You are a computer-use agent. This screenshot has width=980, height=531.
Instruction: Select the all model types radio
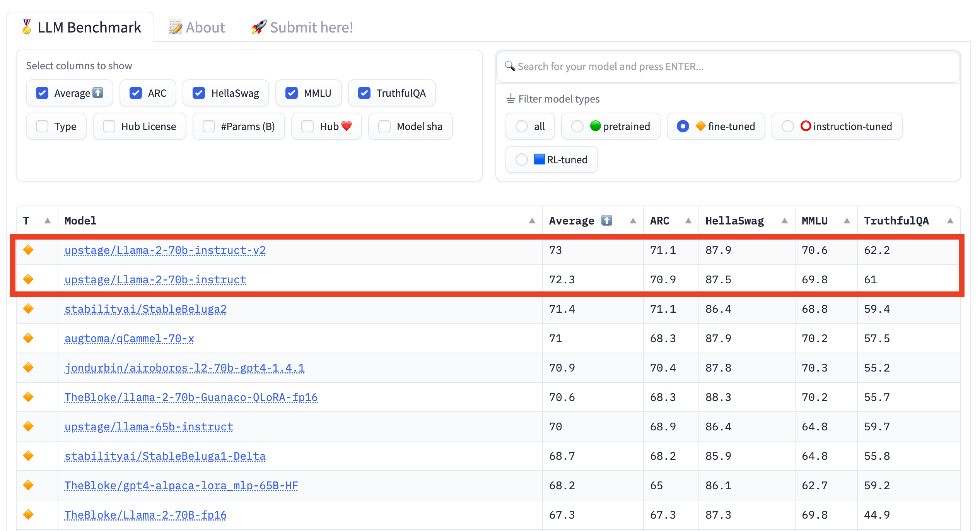click(x=522, y=126)
